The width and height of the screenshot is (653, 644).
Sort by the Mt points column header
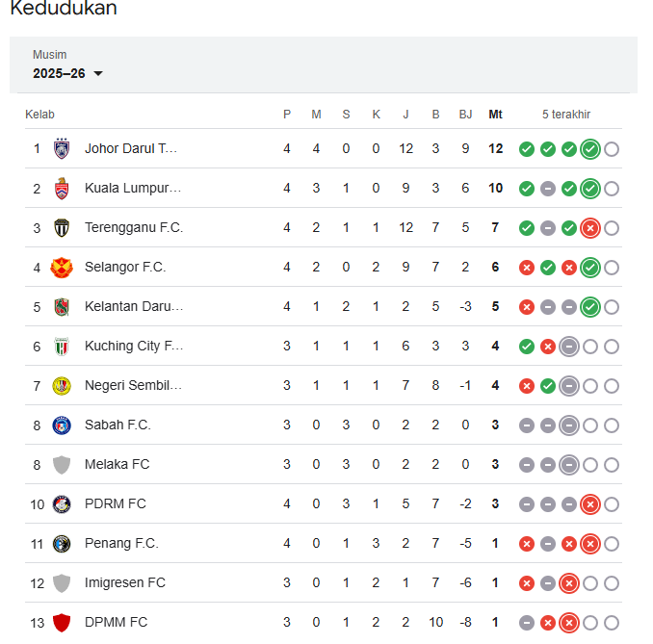click(x=495, y=114)
